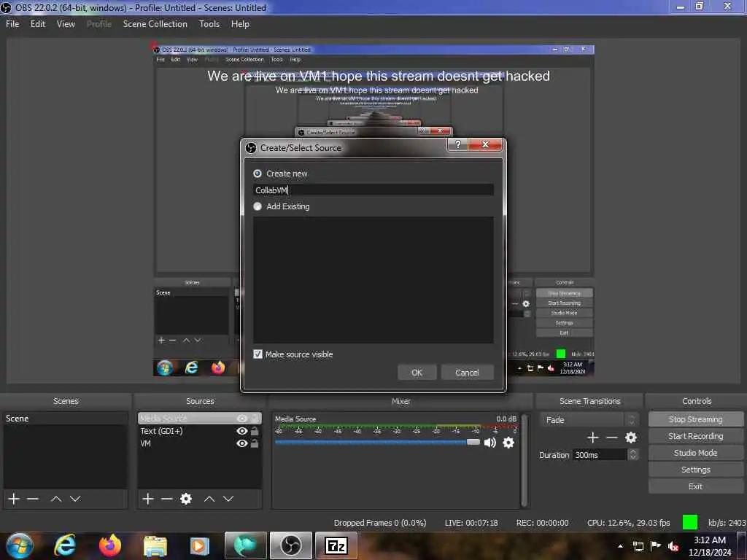Select the VM source row
The image size is (747, 560).
[x=199, y=443]
